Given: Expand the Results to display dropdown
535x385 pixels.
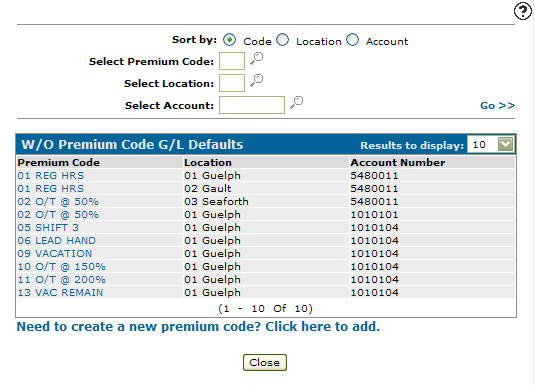Looking at the screenshot, I should tap(505, 144).
